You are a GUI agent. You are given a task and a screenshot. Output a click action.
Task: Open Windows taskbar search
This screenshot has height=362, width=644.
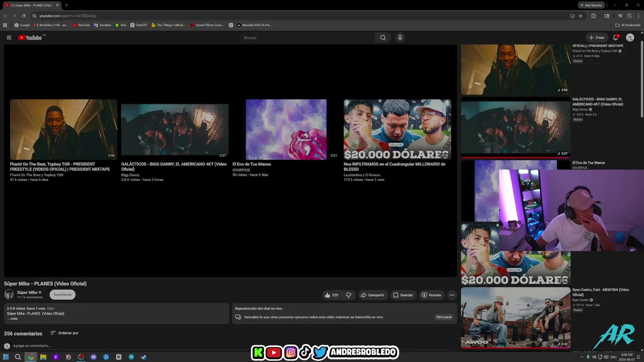[18, 357]
